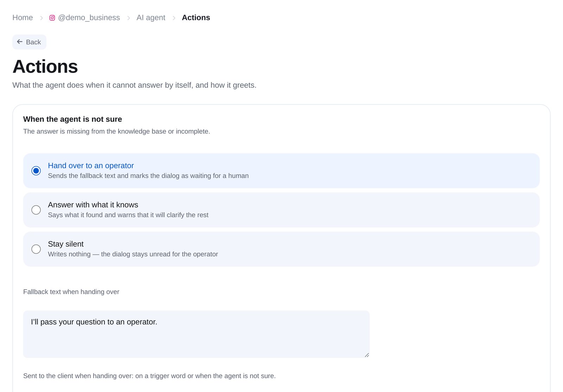Click the chevron separator before Actions

click(174, 18)
